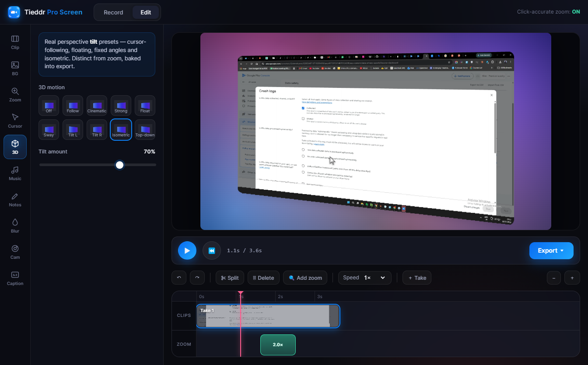The height and width of the screenshot is (365, 588).
Task: Undo the last edit
Action: (179, 278)
